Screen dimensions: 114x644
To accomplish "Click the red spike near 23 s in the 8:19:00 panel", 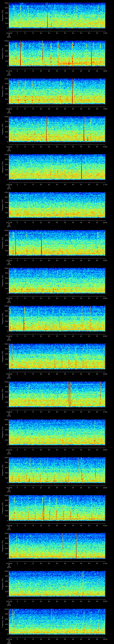I will pos(46,129).
